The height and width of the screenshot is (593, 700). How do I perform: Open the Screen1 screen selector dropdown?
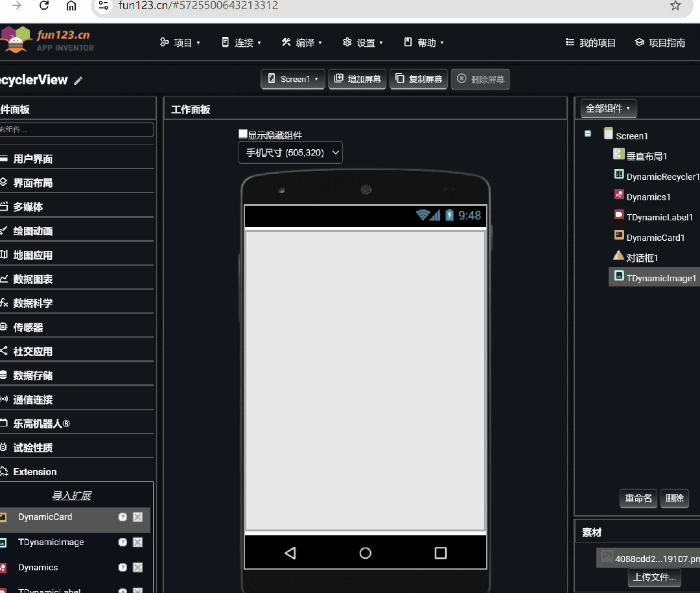[293, 79]
